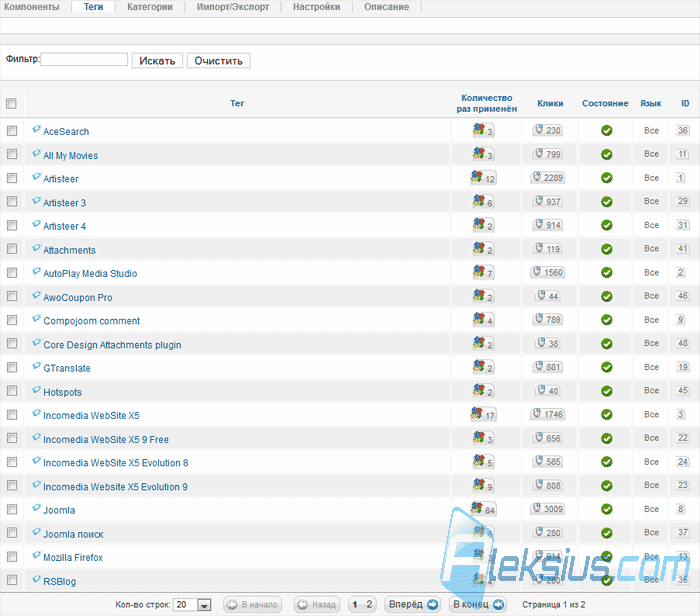The width and height of the screenshot is (700, 616).
Task: Click tag icon beside RSBlog
Action: (x=37, y=579)
